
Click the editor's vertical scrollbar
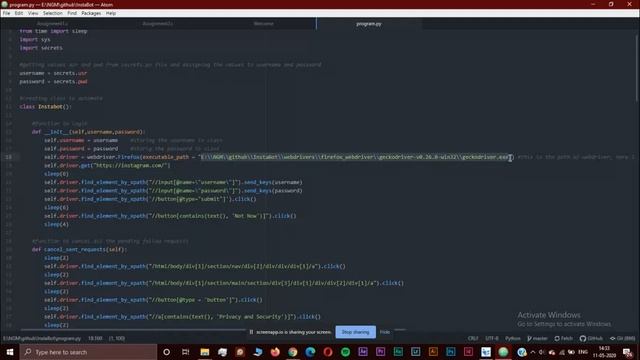637,67
